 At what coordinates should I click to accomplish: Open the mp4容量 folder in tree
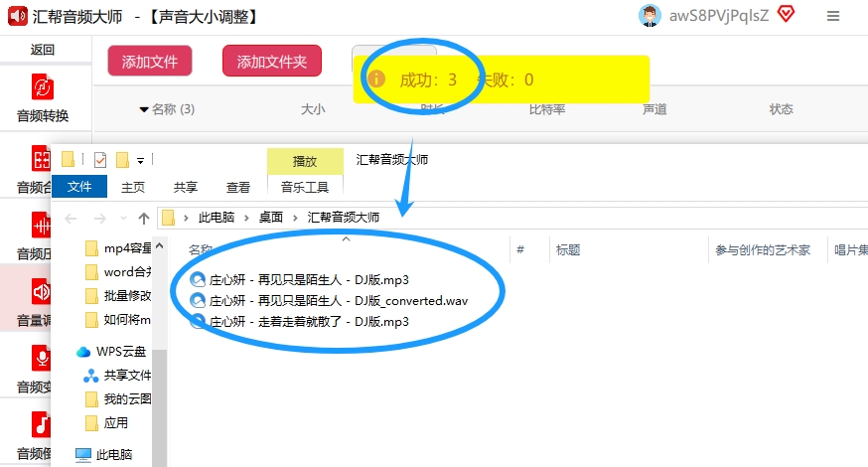(118, 248)
